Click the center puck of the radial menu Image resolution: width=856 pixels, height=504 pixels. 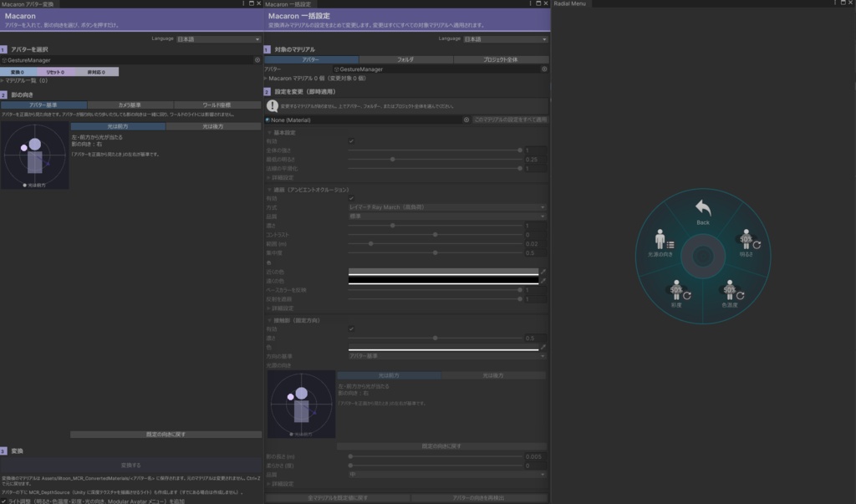pos(703,256)
